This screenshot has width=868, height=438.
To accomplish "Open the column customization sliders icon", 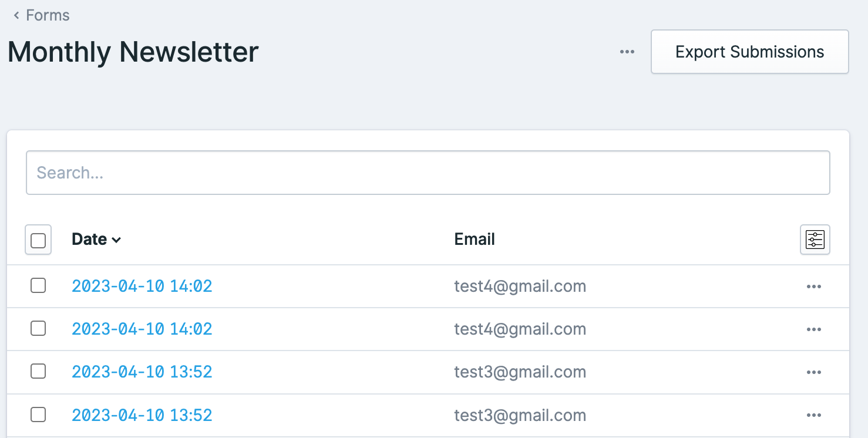I will [815, 240].
